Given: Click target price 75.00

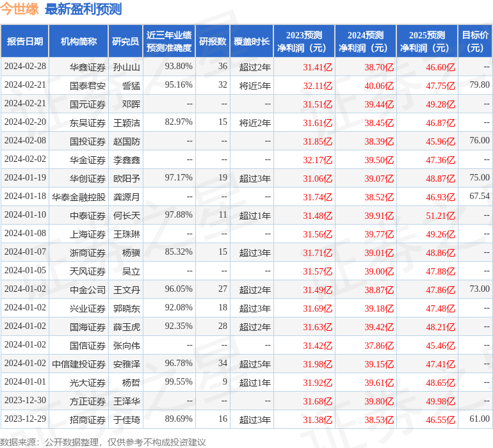Looking at the screenshot, I should pyautogui.click(x=480, y=178).
